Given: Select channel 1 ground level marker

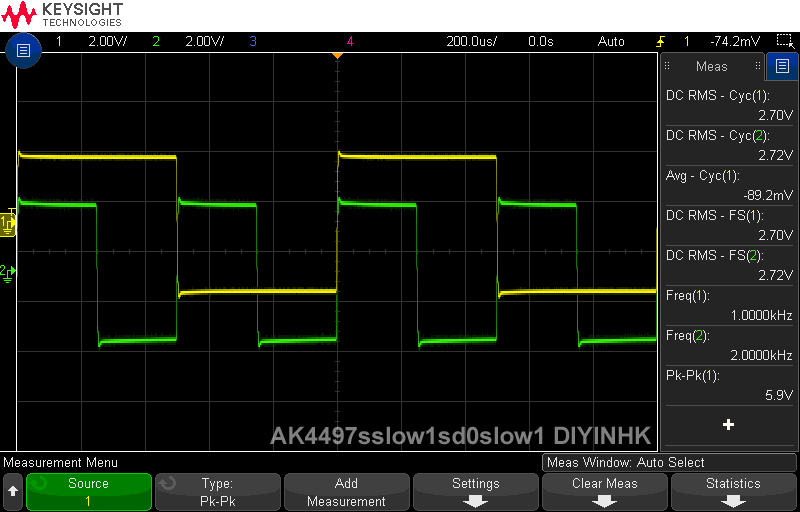Looking at the screenshot, I should pyautogui.click(x=8, y=223).
